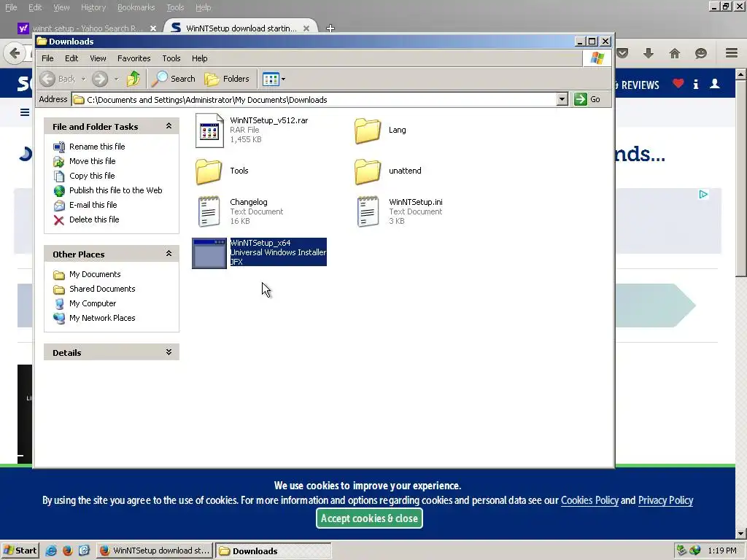The height and width of the screenshot is (560, 747).
Task: Click Move this file
Action: (93, 161)
